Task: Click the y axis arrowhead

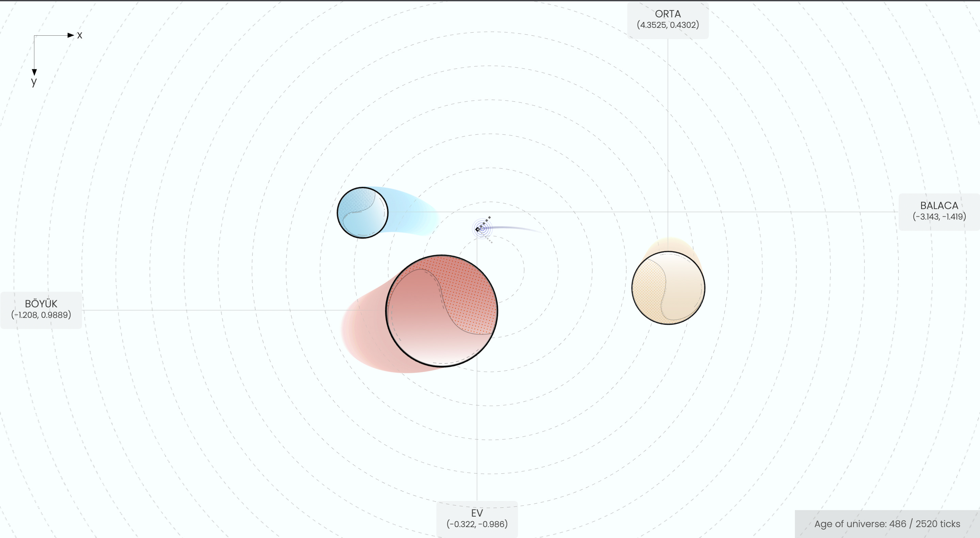Action: point(34,72)
